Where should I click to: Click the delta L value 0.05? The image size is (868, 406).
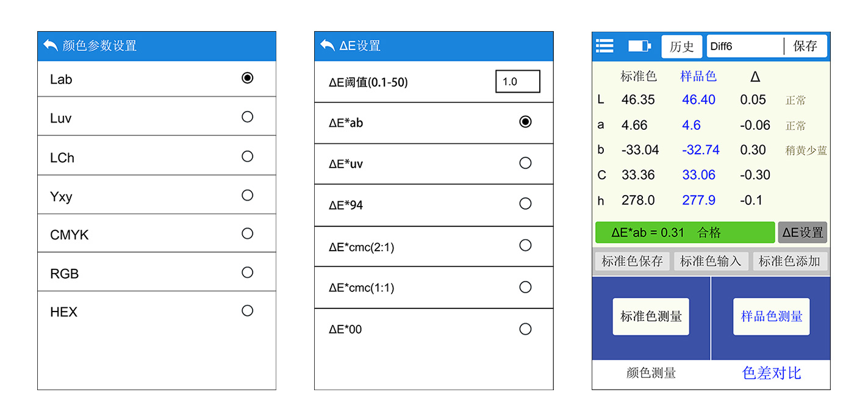point(753,100)
